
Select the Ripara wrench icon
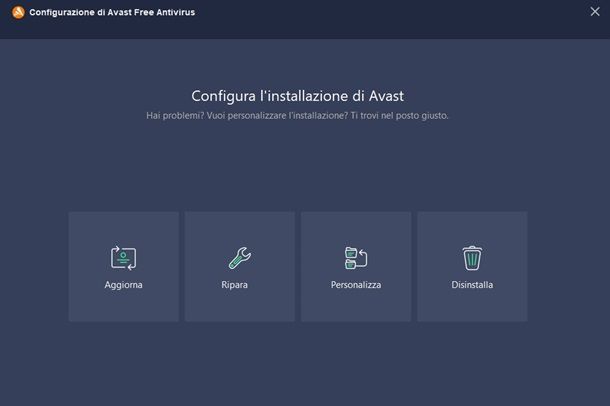point(240,258)
